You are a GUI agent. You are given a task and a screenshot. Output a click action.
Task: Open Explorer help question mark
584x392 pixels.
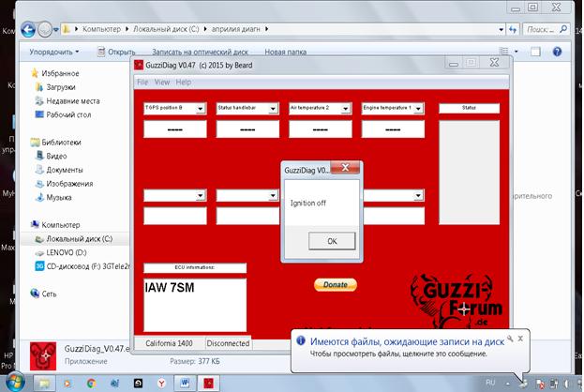(x=557, y=52)
